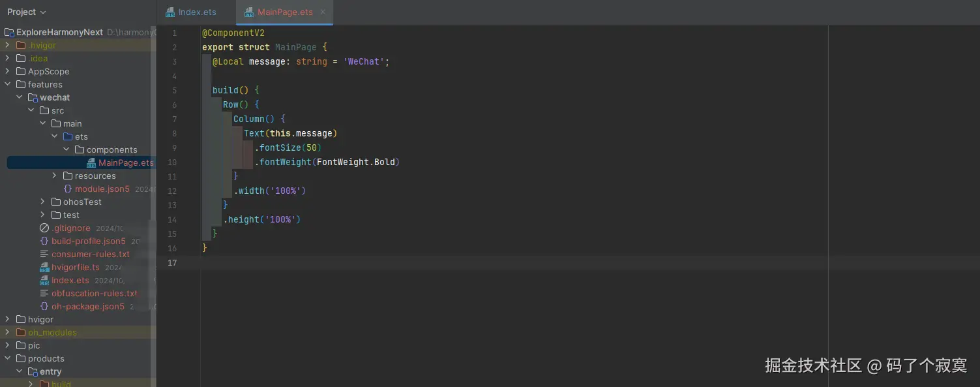Click the 'WeChat' string literal

coord(364,61)
